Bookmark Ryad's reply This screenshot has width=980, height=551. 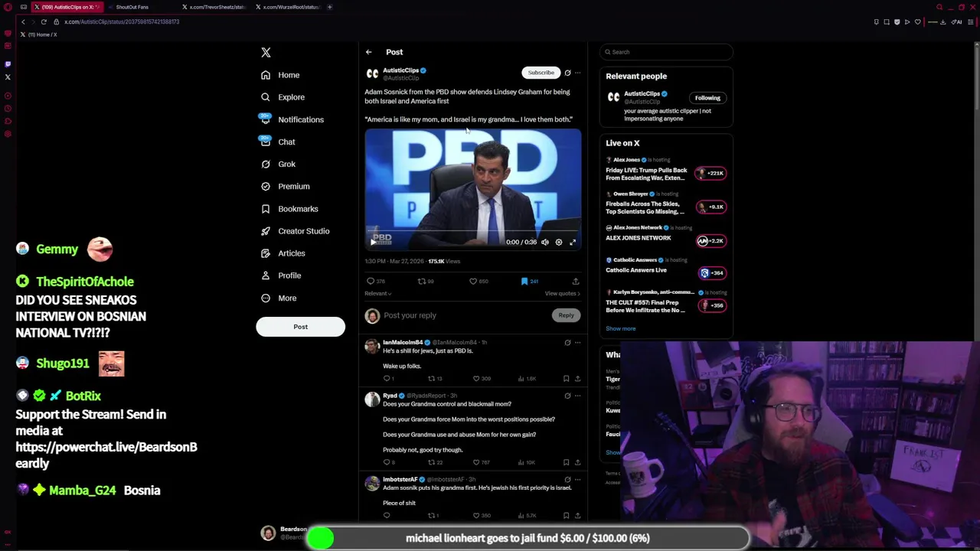566,462
